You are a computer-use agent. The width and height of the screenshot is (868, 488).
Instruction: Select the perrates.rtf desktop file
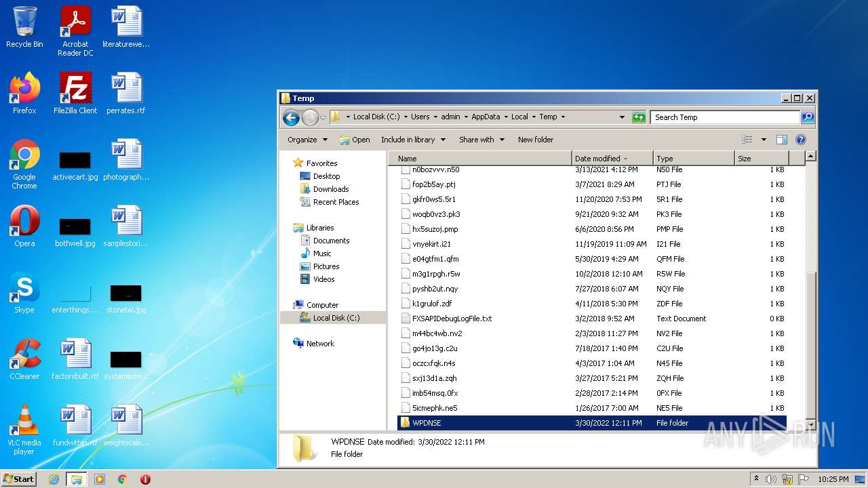point(126,94)
